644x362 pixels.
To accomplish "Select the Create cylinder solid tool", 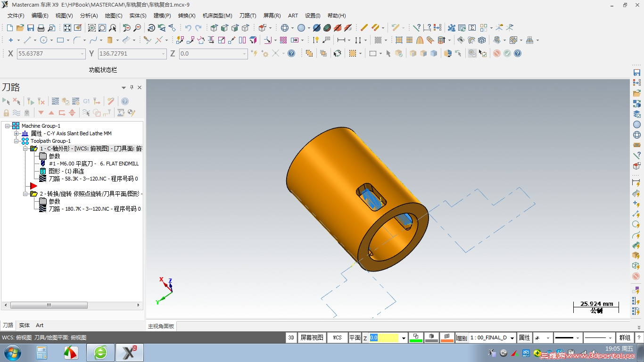I will click(110, 40).
